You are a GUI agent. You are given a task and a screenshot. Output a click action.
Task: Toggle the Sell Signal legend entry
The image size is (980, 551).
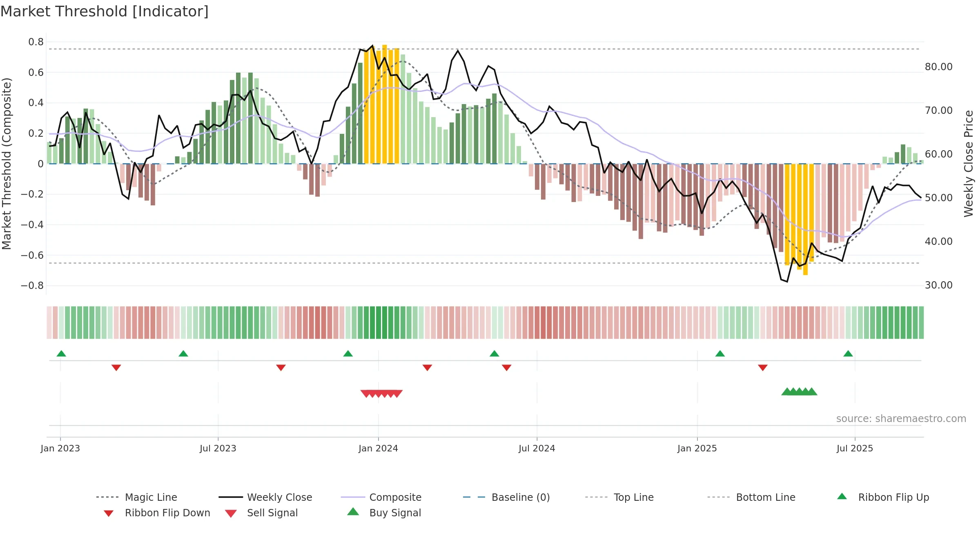coord(261,513)
